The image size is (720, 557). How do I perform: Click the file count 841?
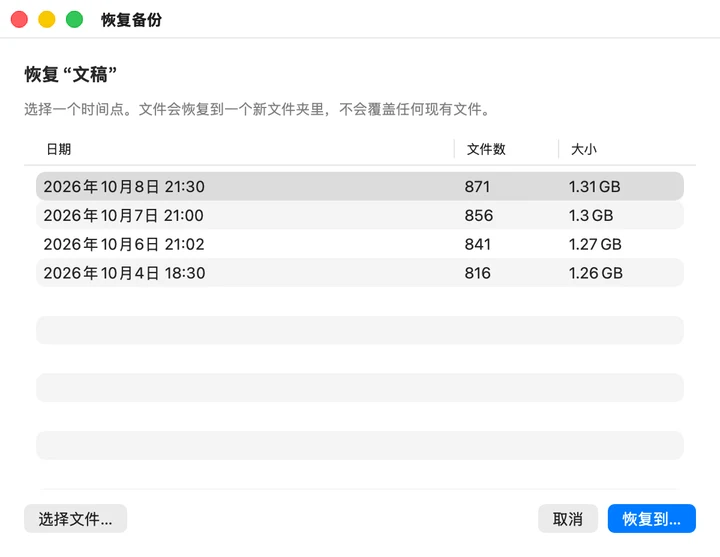tap(478, 244)
